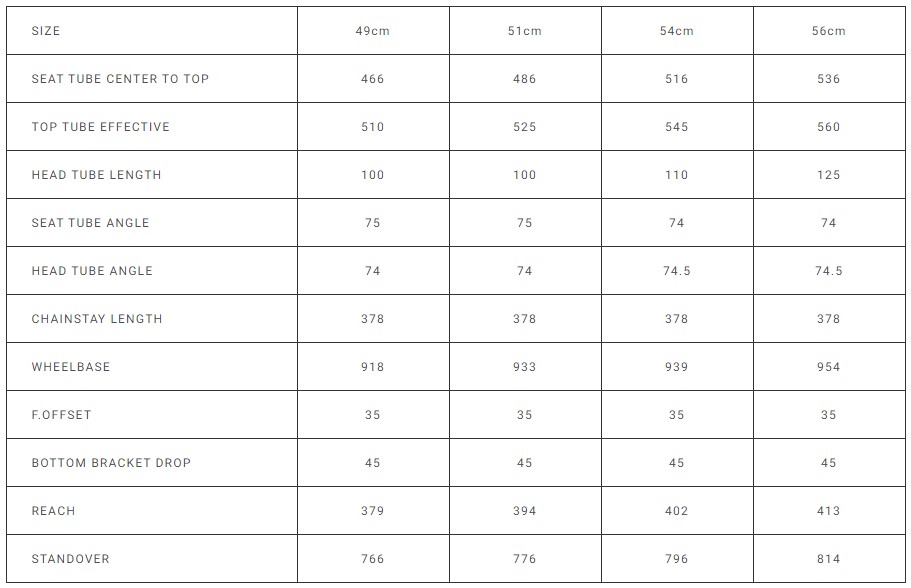Select the 56cm size column header
This screenshot has width=911, height=588.
coord(829,31)
